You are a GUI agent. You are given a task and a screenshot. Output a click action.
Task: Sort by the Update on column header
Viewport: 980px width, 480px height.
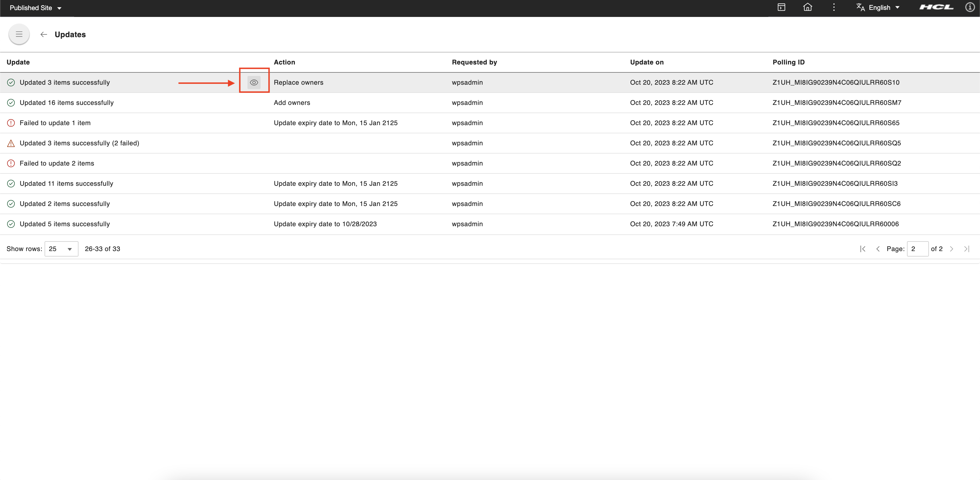coord(647,62)
